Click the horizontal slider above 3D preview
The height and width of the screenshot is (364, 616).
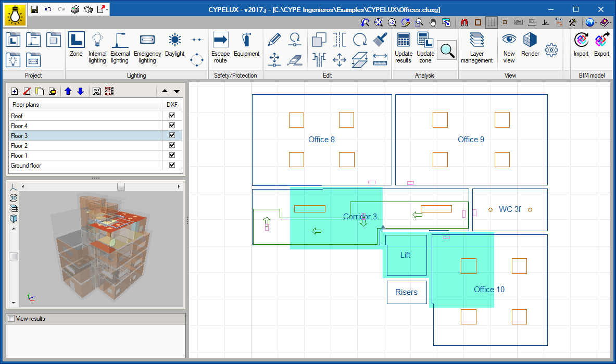pyautogui.click(x=121, y=186)
